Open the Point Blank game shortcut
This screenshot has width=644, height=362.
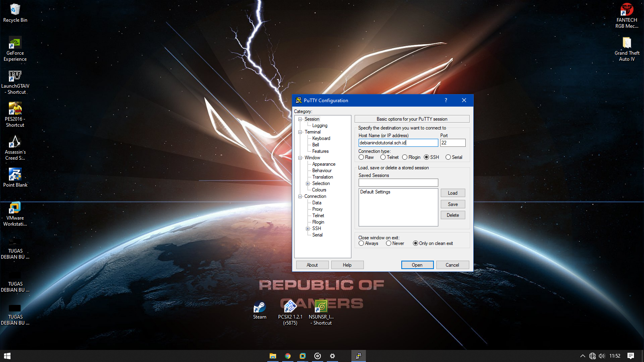coord(15,175)
